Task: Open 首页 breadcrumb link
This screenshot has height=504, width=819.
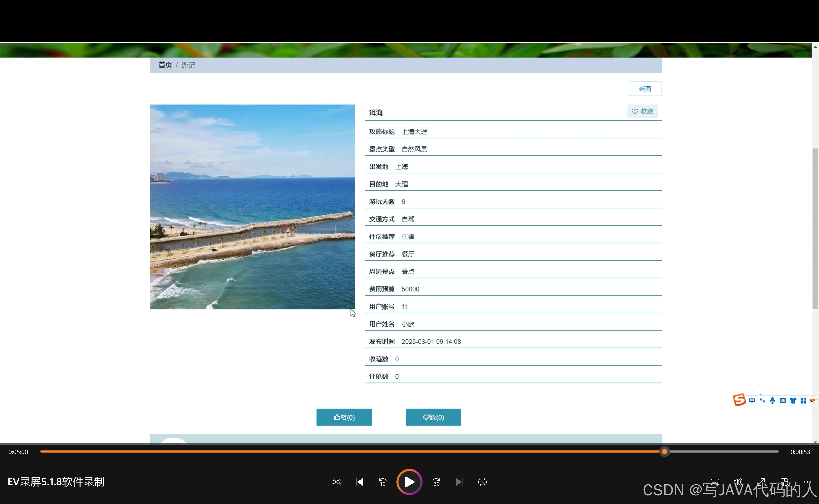Action: coord(165,65)
